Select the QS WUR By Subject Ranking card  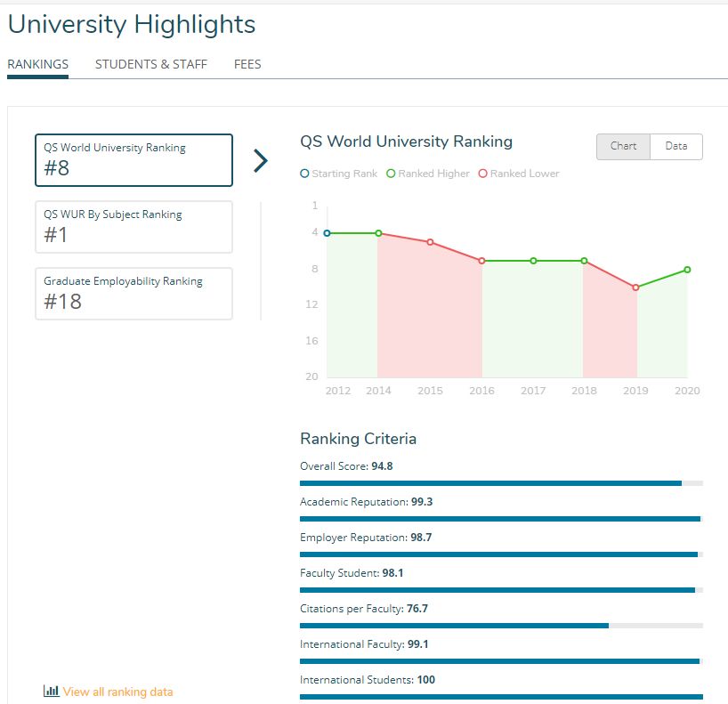click(x=133, y=227)
